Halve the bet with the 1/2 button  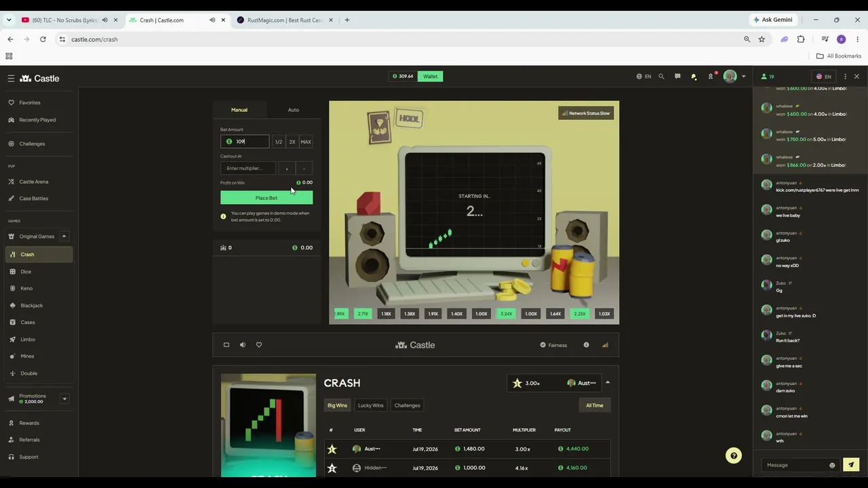[278, 142]
